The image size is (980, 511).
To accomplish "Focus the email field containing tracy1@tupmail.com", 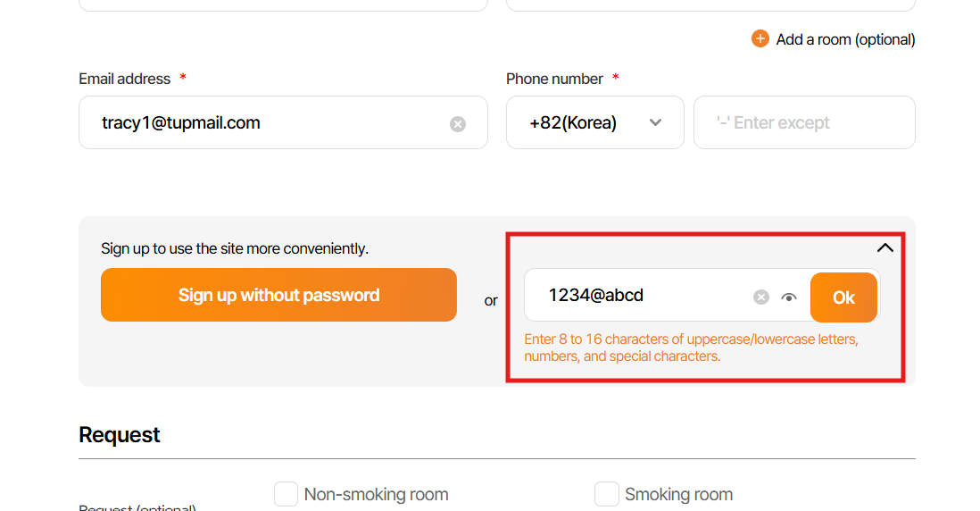I will point(268,123).
